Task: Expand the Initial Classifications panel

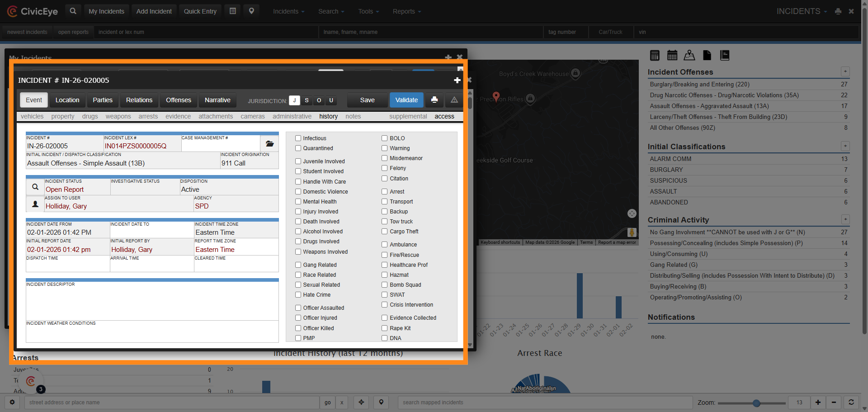Action: [x=845, y=146]
